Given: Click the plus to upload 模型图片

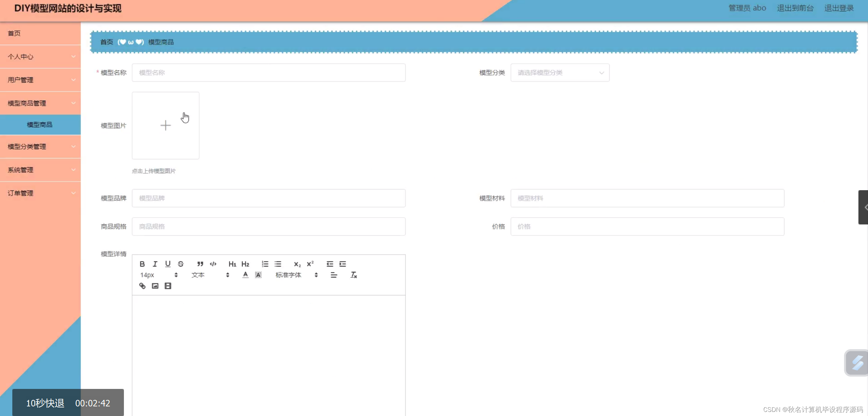Looking at the screenshot, I should coord(166,125).
